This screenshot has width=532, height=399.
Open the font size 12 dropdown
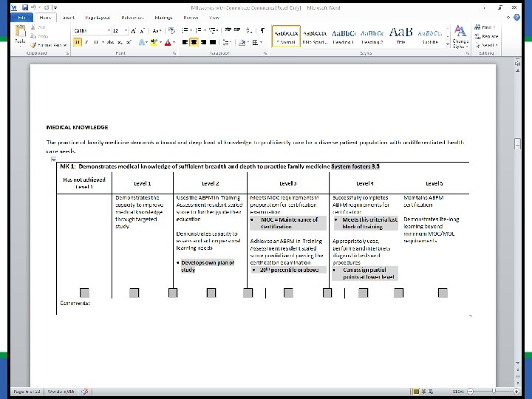click(126, 30)
